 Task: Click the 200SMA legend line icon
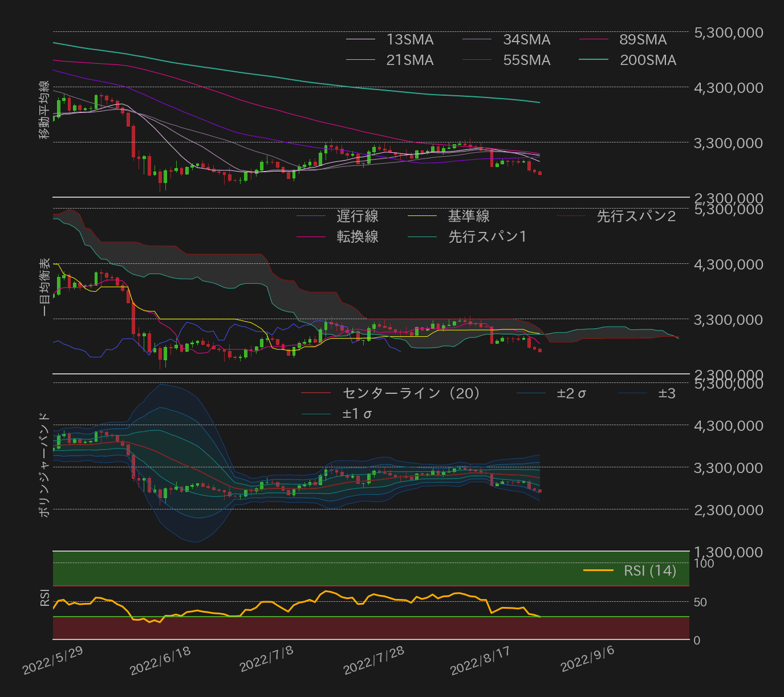(x=594, y=60)
